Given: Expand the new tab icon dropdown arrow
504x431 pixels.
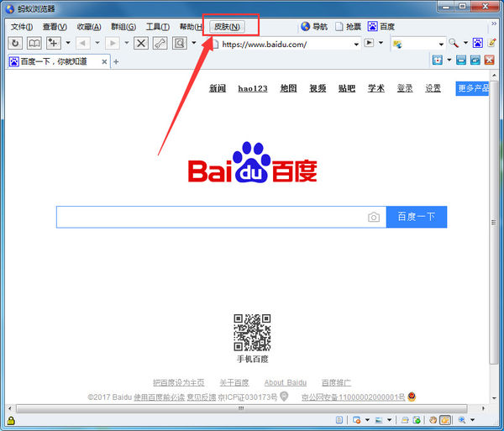Looking at the screenshot, I should click(x=68, y=43).
